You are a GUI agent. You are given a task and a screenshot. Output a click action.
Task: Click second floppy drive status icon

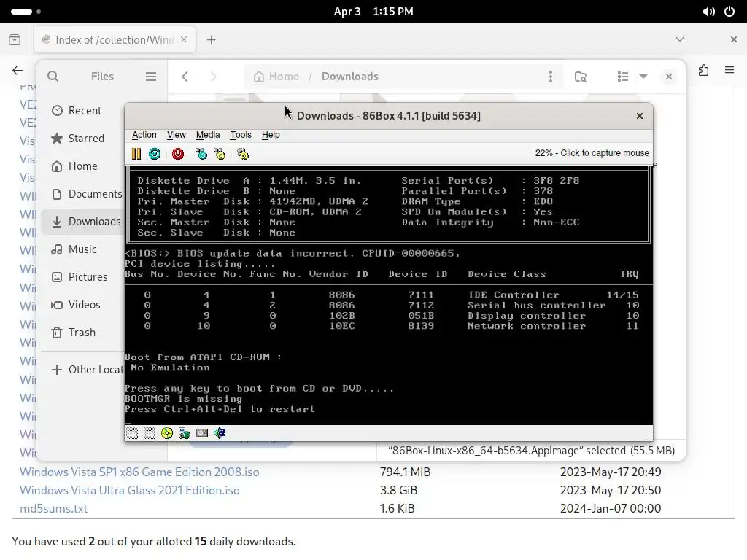[x=150, y=433]
